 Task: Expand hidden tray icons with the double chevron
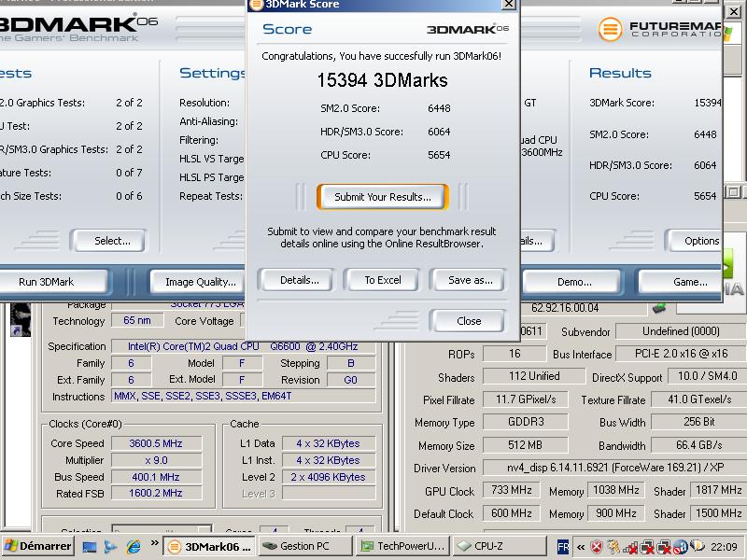point(581,547)
